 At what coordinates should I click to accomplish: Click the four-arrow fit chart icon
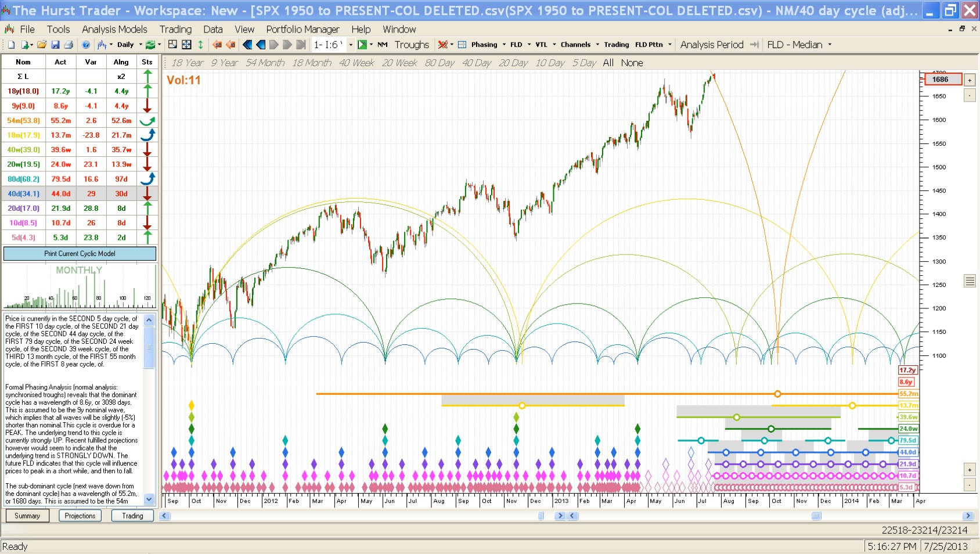(x=186, y=45)
